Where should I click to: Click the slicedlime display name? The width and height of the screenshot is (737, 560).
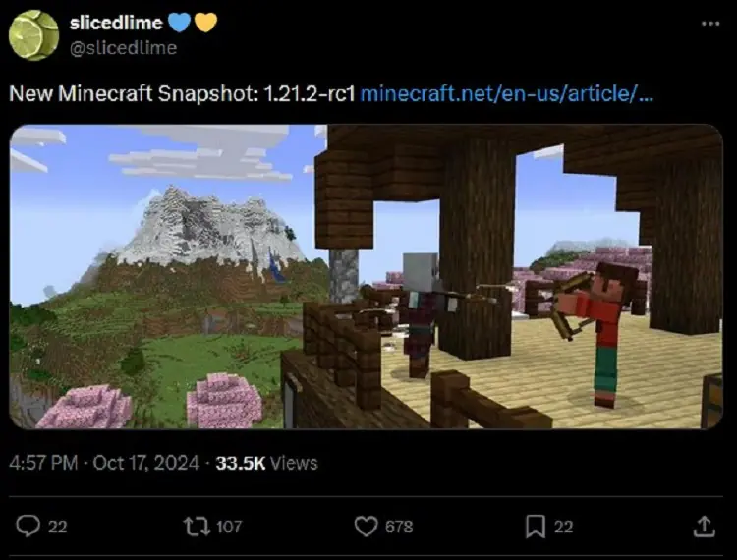pyautogui.click(x=116, y=23)
